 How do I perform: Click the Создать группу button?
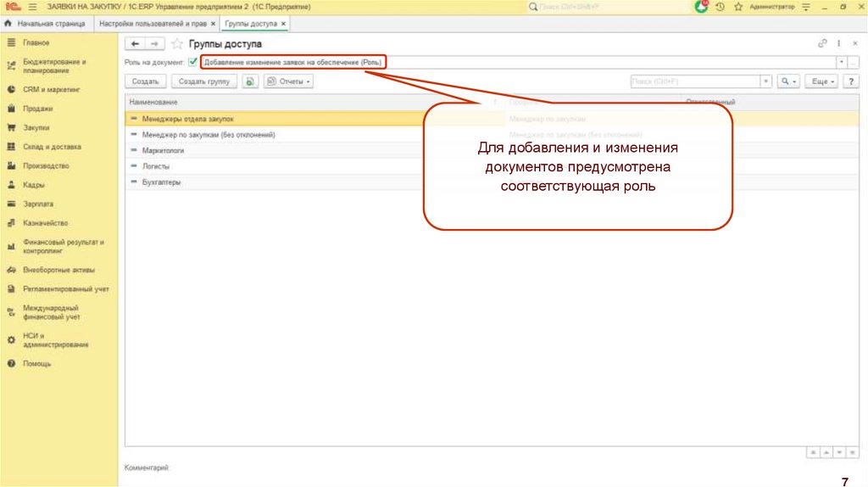(204, 81)
